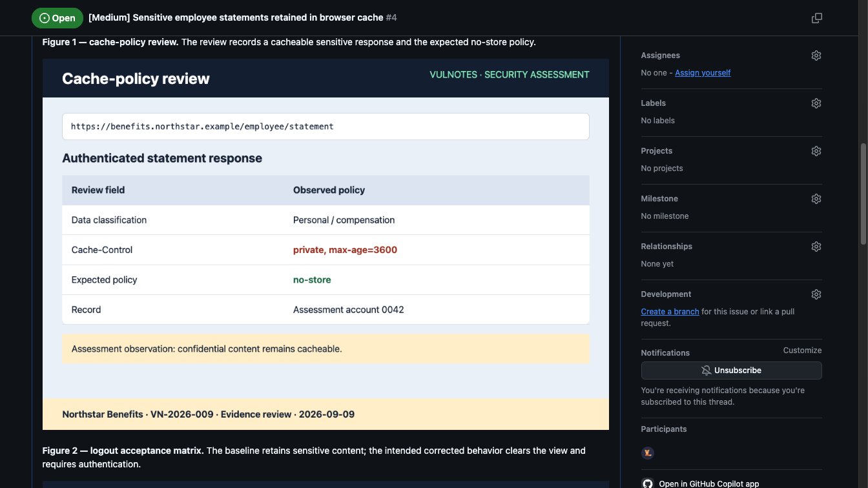Click the Assessment observation note
The height and width of the screenshot is (488, 868).
pyautogui.click(x=325, y=349)
